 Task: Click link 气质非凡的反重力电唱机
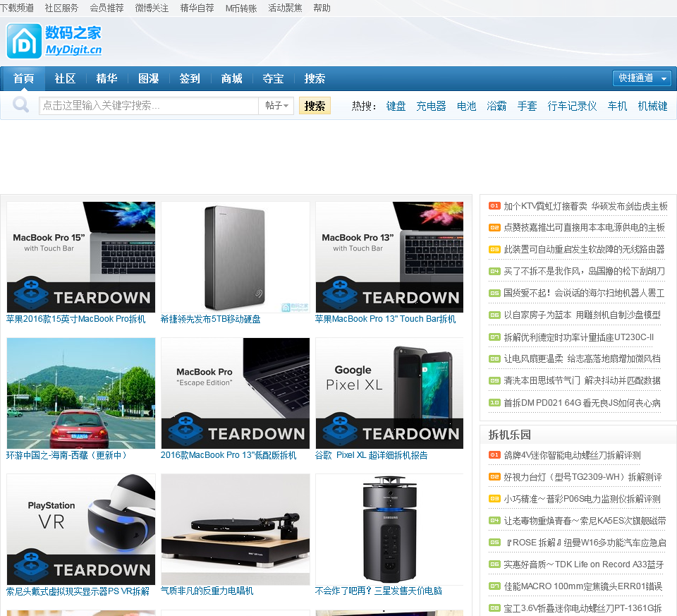click(x=207, y=591)
